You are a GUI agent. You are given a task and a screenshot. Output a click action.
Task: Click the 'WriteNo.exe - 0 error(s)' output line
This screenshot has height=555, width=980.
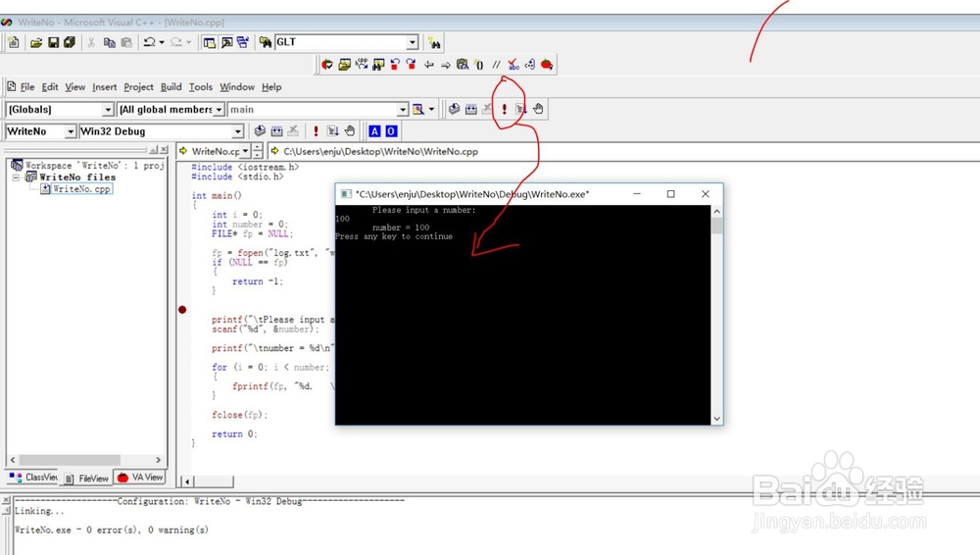click(112, 530)
